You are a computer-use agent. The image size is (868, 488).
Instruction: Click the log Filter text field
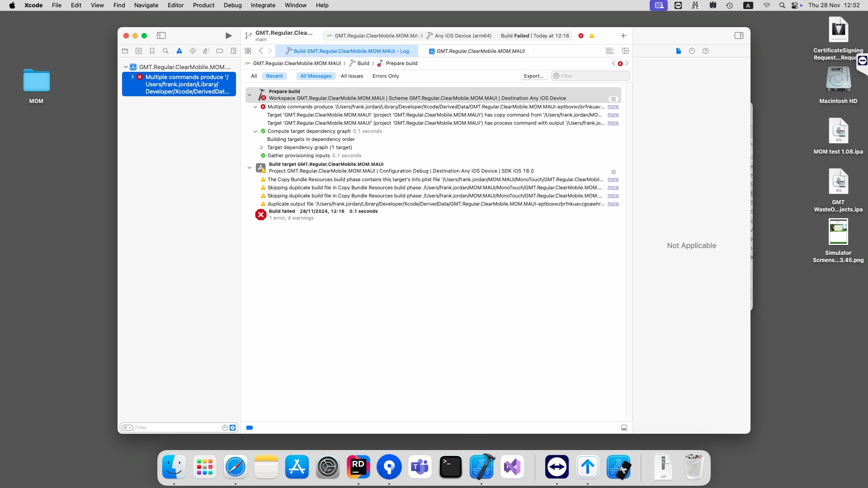coord(592,76)
